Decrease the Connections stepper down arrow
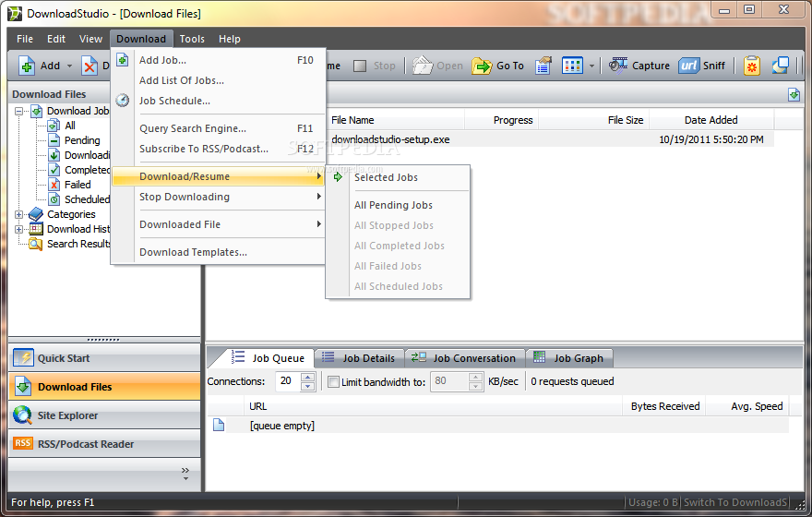 pos(307,387)
